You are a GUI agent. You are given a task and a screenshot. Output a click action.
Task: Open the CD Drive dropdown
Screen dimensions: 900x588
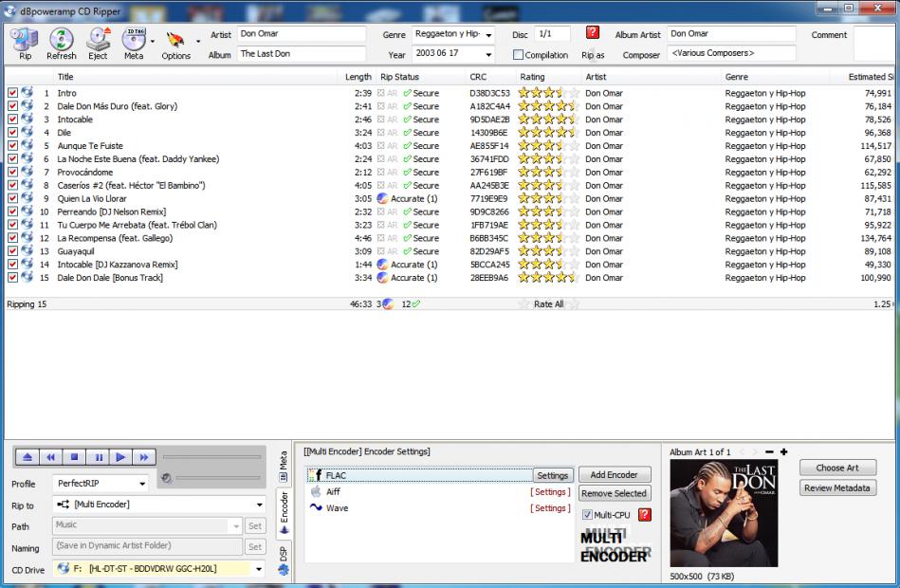click(x=259, y=569)
